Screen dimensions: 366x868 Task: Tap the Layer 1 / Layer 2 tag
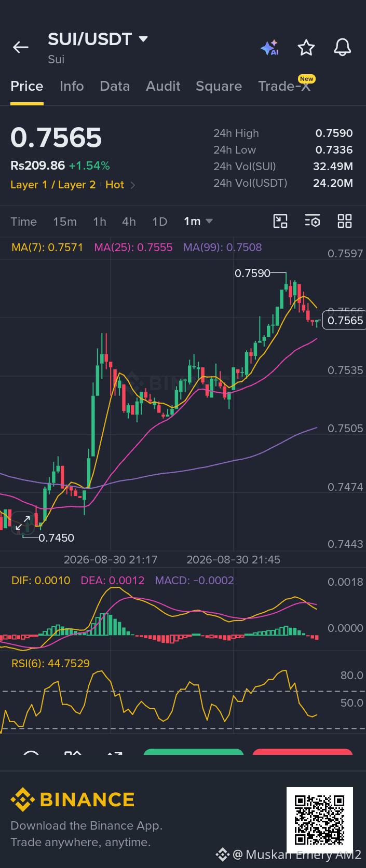53,185
